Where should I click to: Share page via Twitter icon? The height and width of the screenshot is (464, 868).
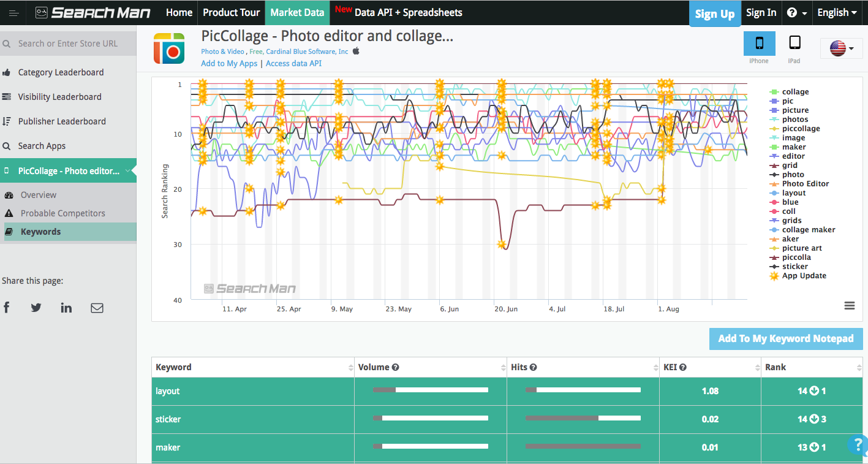point(36,308)
